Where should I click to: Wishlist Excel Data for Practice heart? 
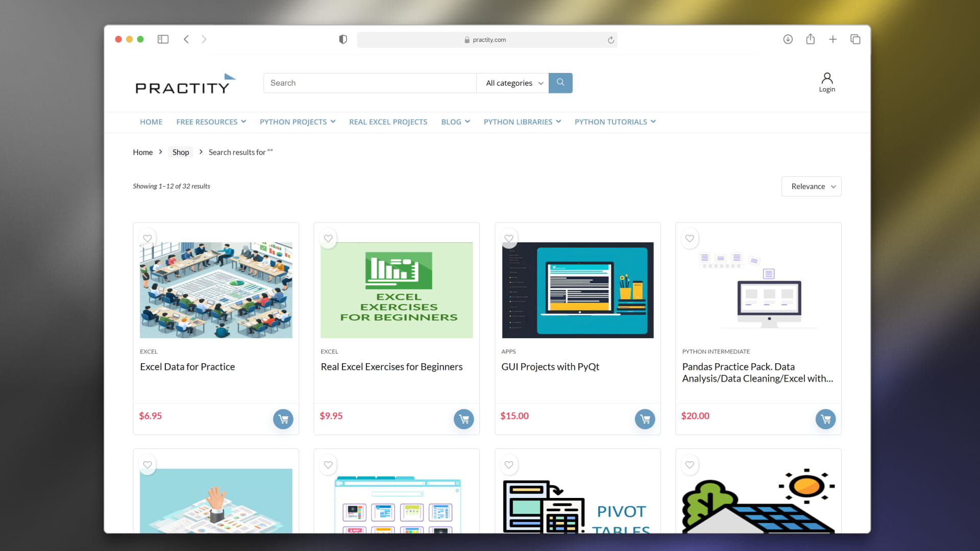(148, 238)
